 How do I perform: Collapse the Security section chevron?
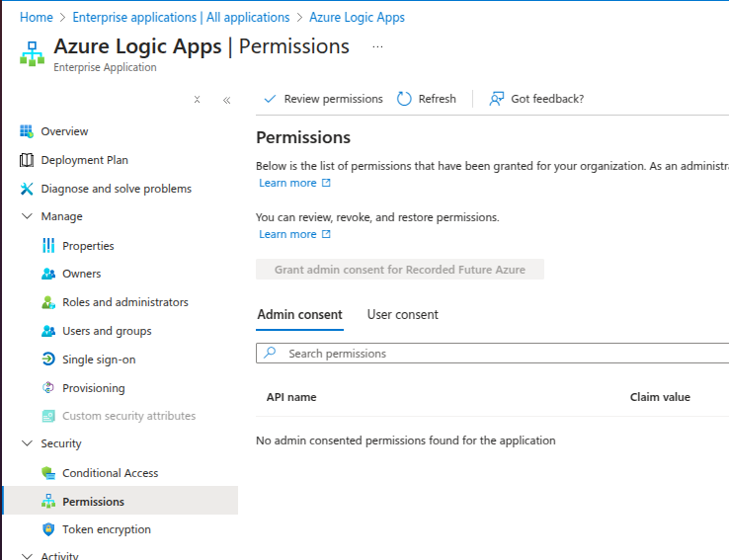pos(27,443)
